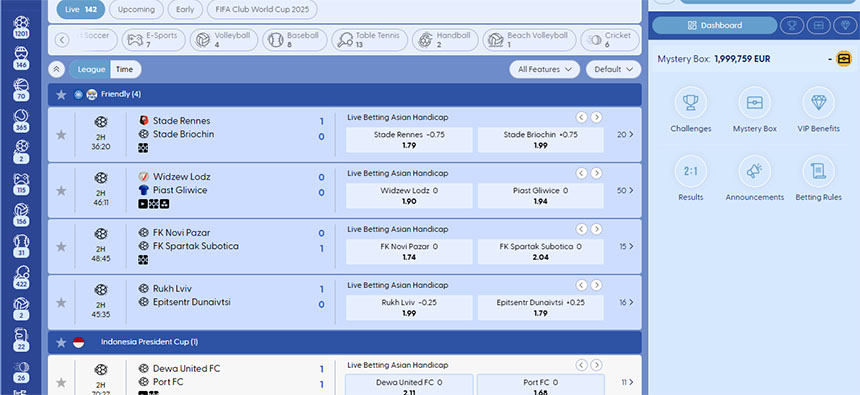Screen dimensions: 860x395
Task: Filter by Beach Volleyball category
Action: click(529, 40)
